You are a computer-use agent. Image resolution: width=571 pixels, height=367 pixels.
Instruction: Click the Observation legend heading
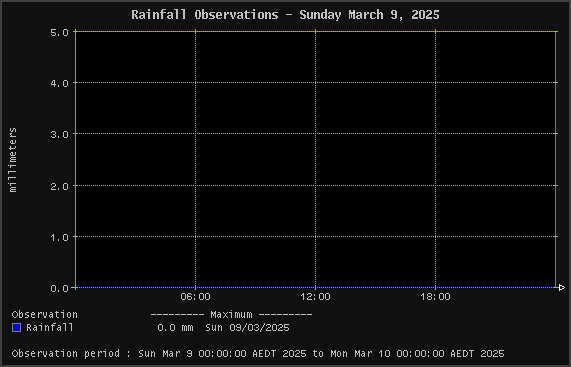click(x=44, y=314)
